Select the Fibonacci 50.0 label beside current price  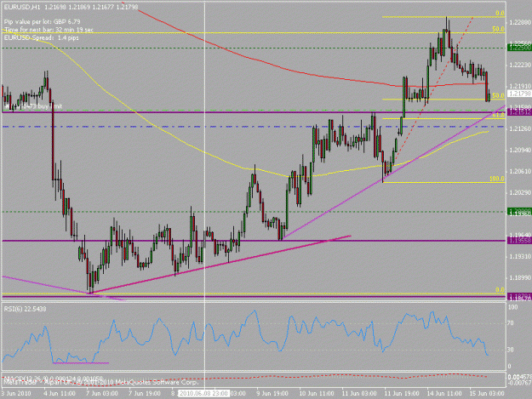(498, 95)
